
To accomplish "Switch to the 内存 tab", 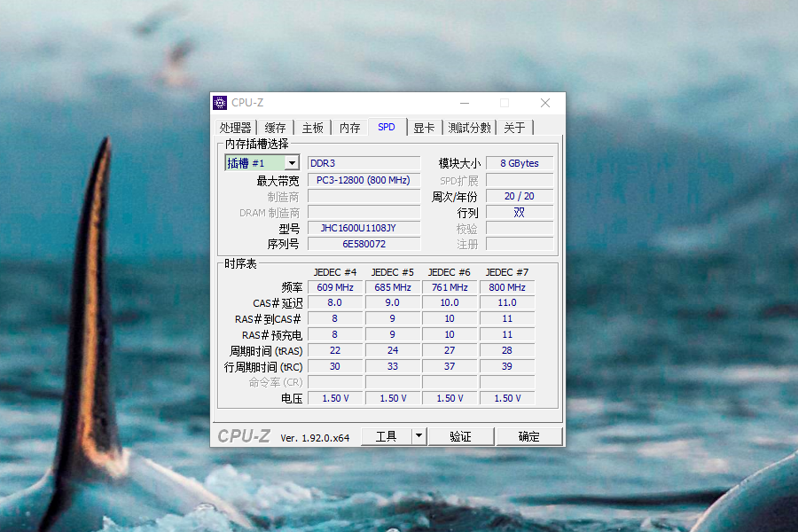I will [x=350, y=128].
